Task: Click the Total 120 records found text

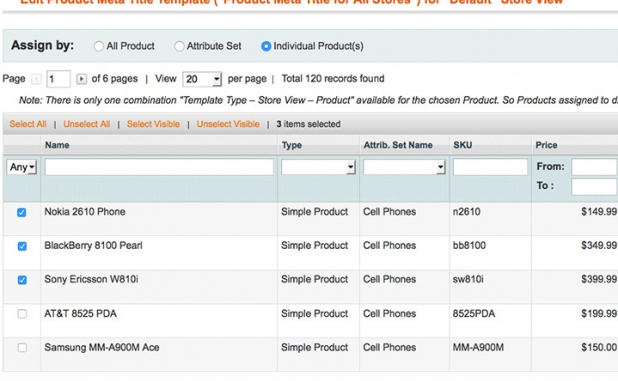Action: [x=333, y=79]
